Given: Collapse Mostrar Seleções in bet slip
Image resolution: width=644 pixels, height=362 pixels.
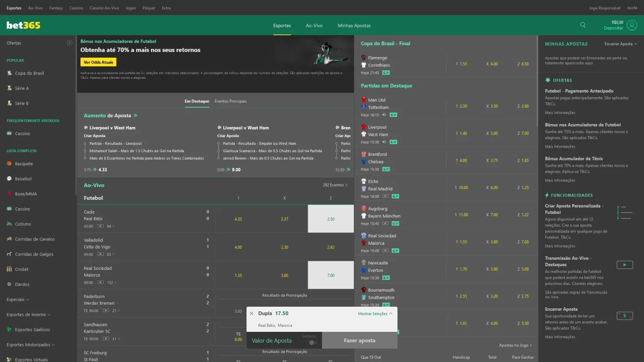Looking at the screenshot, I should pyautogui.click(x=375, y=314).
